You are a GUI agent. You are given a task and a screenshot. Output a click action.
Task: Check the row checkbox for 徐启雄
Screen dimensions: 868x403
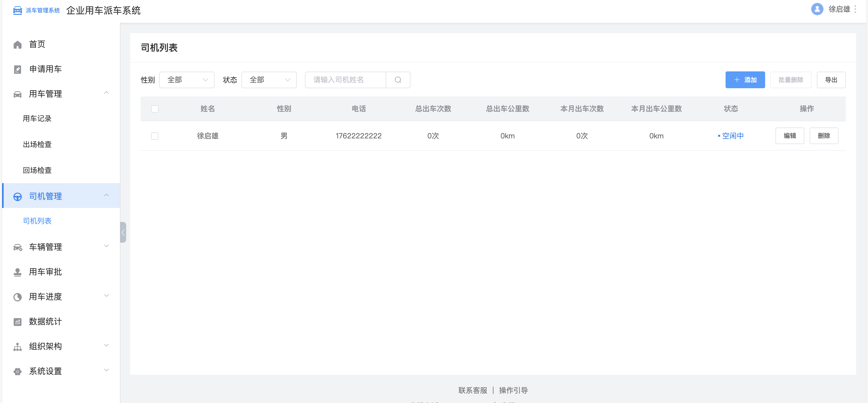(155, 136)
